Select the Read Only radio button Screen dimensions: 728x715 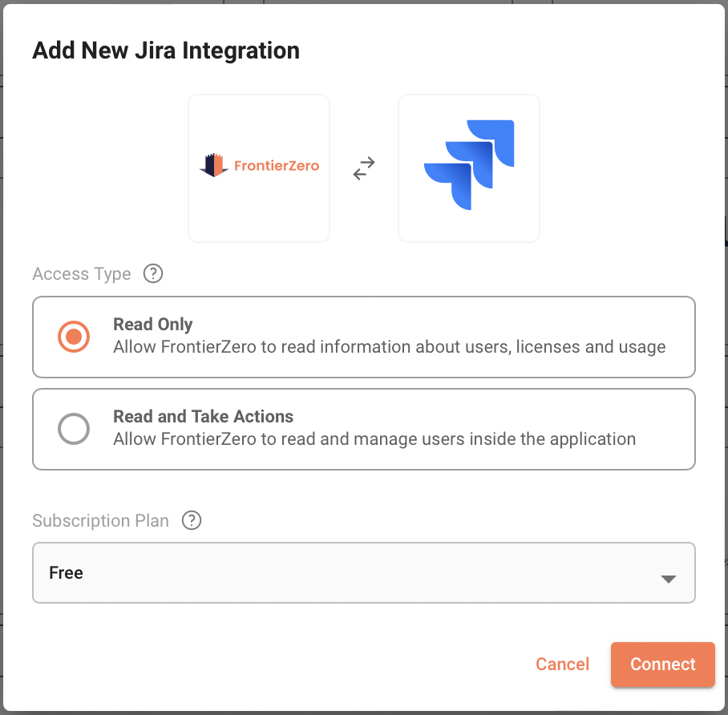point(74,337)
